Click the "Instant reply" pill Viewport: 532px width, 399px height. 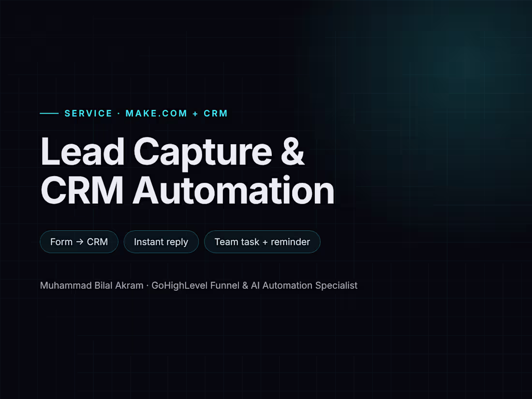coord(161,241)
